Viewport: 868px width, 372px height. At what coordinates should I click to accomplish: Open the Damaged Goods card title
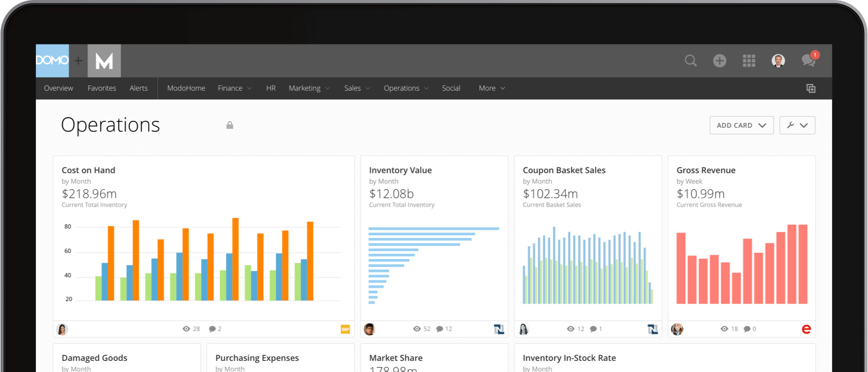[x=94, y=358]
